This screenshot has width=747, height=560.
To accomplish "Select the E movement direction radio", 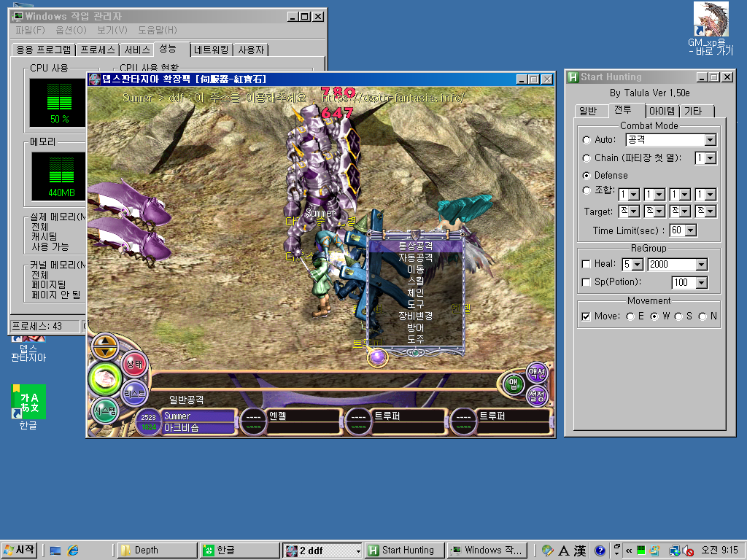I will coord(630,316).
